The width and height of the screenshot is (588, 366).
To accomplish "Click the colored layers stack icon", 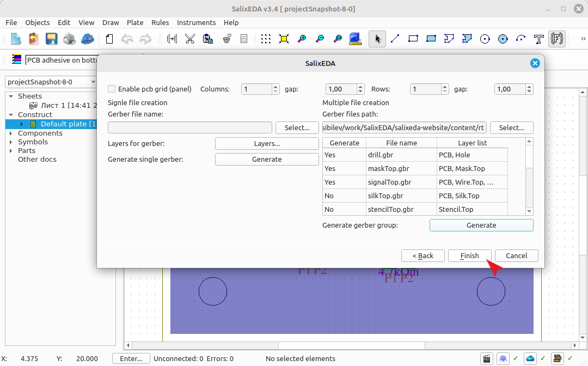I will coord(16,59).
